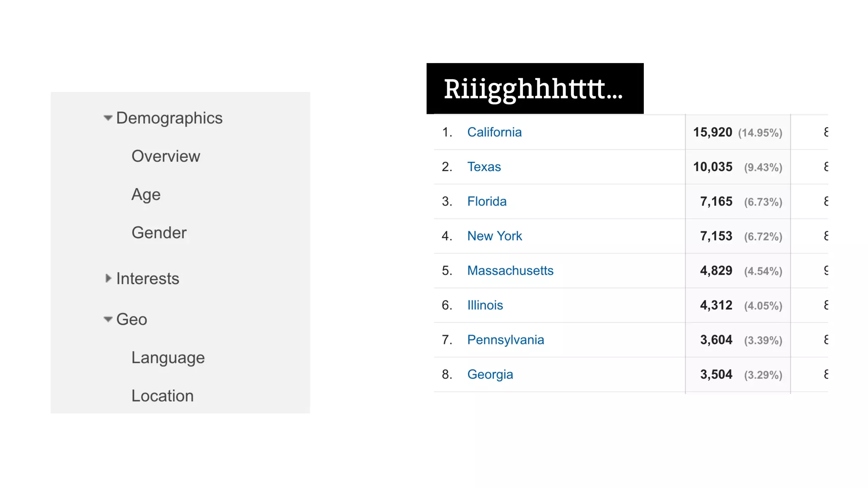Open the Florida region link

[487, 201]
